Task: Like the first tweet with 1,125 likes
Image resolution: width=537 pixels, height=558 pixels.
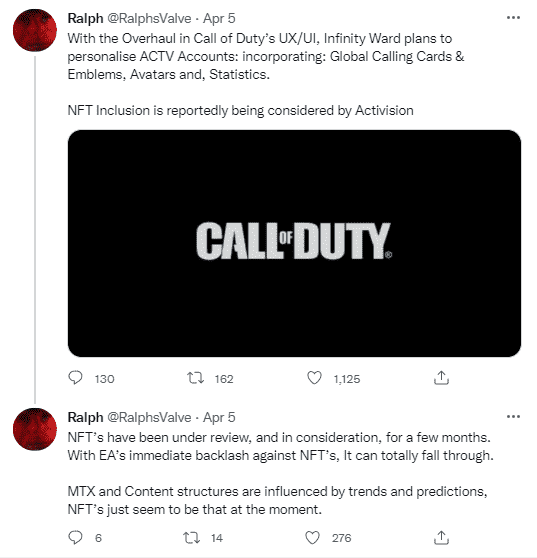Action: (x=314, y=378)
